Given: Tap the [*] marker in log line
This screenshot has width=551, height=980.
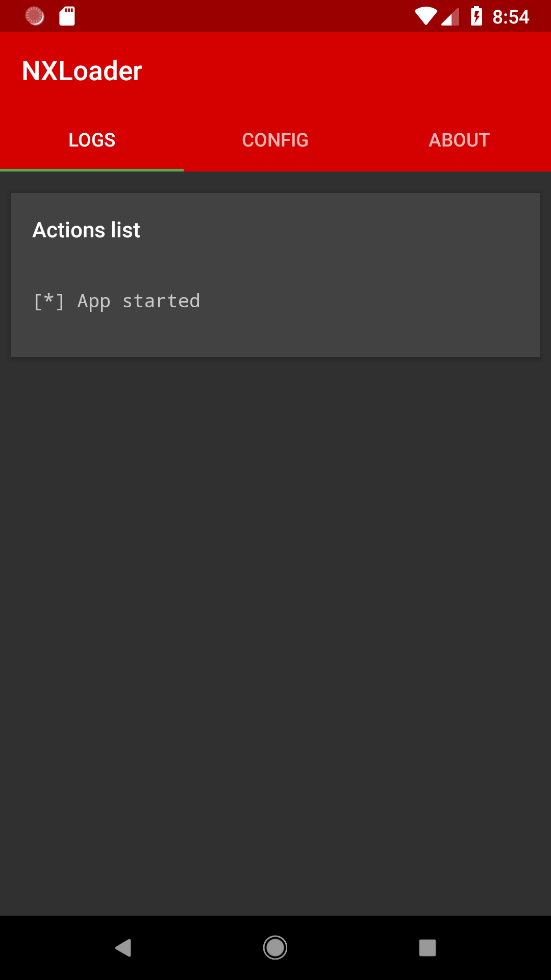Looking at the screenshot, I should [x=49, y=301].
